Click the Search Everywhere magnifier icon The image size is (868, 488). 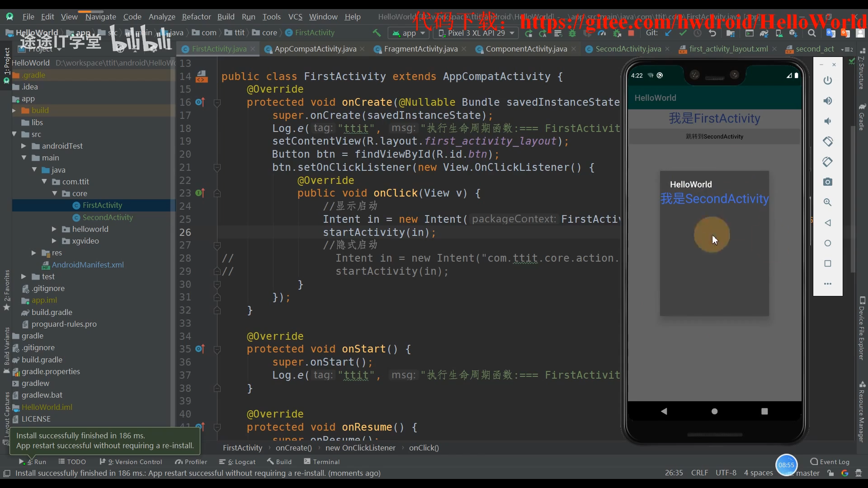pyautogui.click(x=812, y=33)
